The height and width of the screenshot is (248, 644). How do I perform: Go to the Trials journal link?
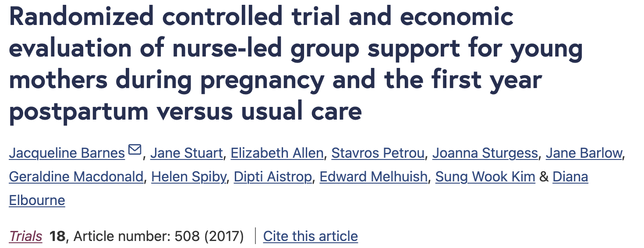(25, 236)
